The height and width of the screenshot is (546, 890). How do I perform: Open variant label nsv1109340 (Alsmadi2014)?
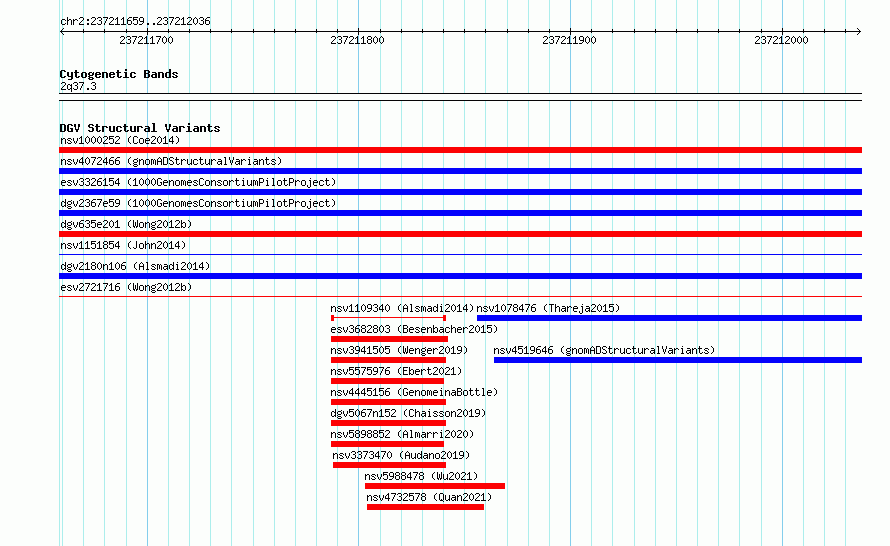(x=402, y=308)
